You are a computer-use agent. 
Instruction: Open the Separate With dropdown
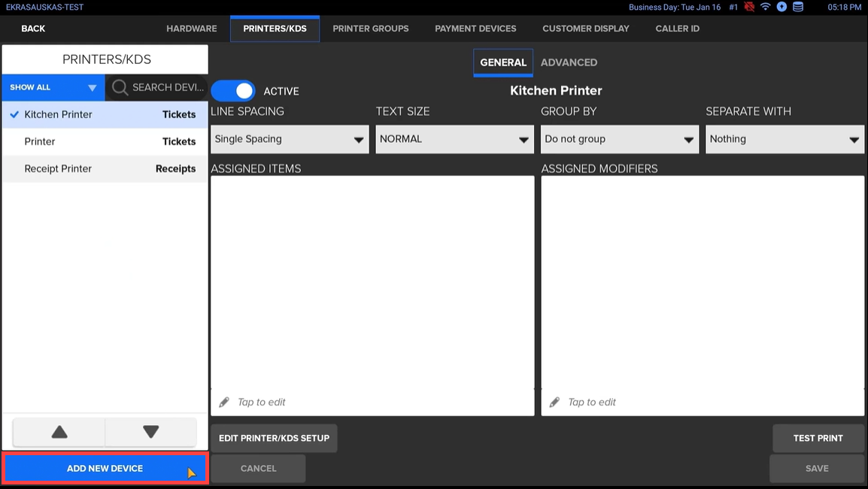[x=785, y=139]
